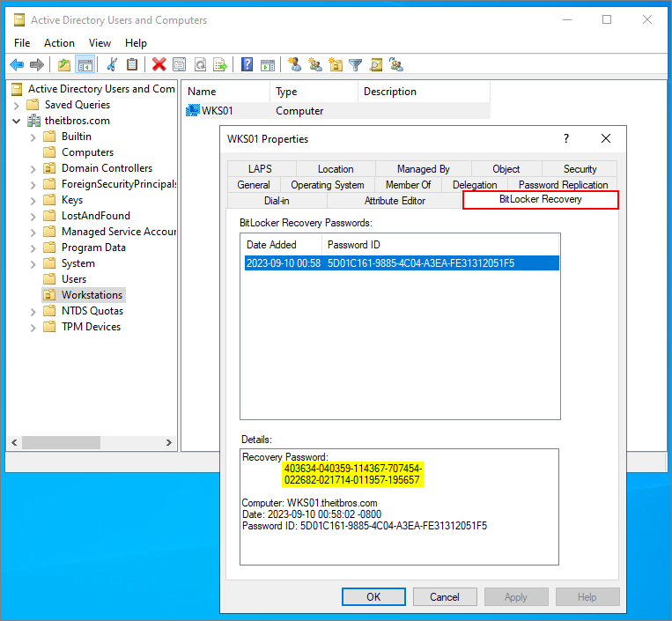Click the question mark in WKS01 Properties

(x=566, y=138)
